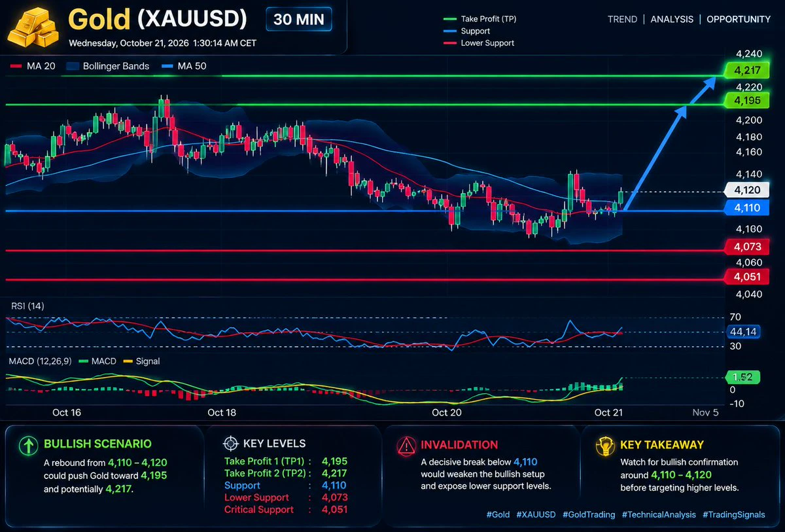This screenshot has height=532, width=785.
Task: Expand the MACD (12,26,9) indicator settings
Action: pyautogui.click(x=43, y=361)
